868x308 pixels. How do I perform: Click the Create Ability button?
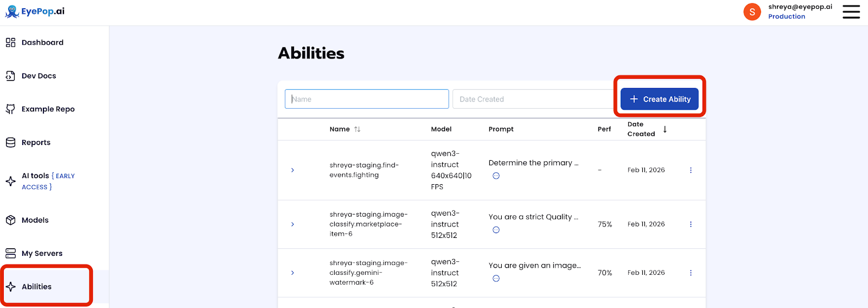pyautogui.click(x=659, y=99)
